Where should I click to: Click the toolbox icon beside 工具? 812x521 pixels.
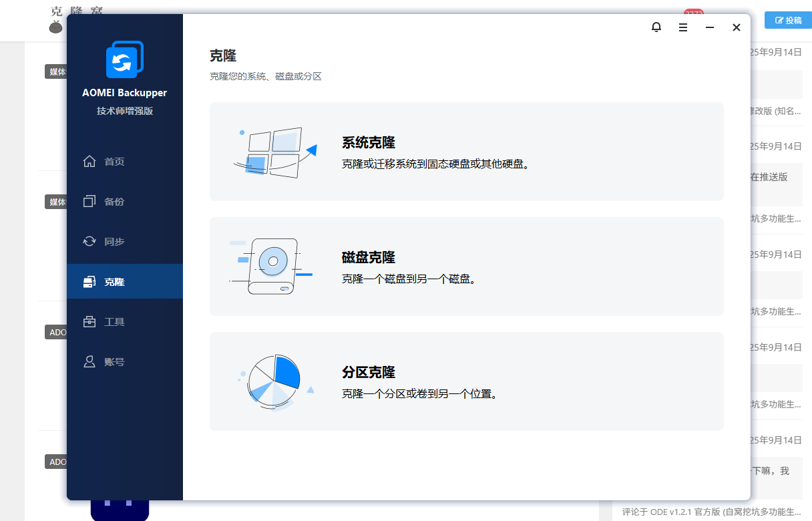(89, 322)
